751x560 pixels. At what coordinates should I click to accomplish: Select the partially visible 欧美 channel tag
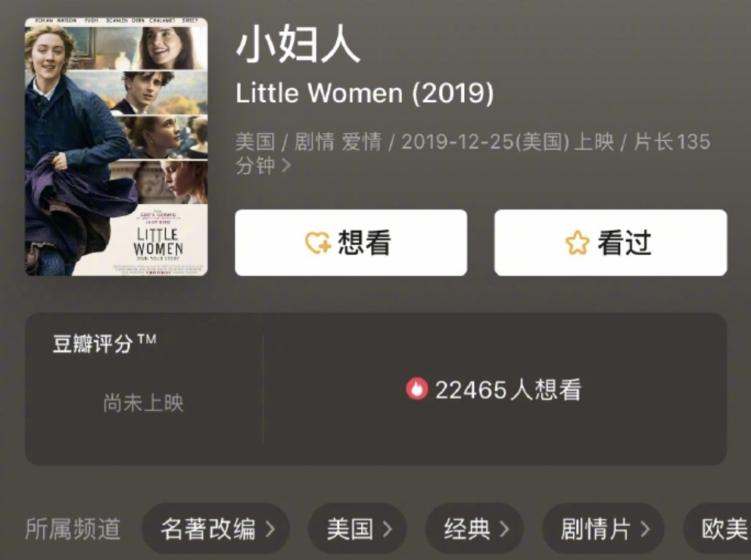coord(718,529)
